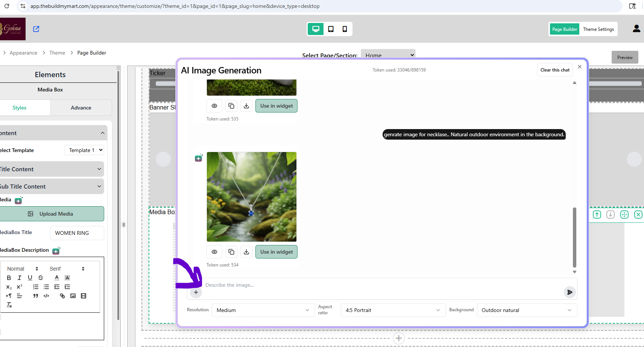
Task: Insert a video in the editor
Action: (x=84, y=296)
